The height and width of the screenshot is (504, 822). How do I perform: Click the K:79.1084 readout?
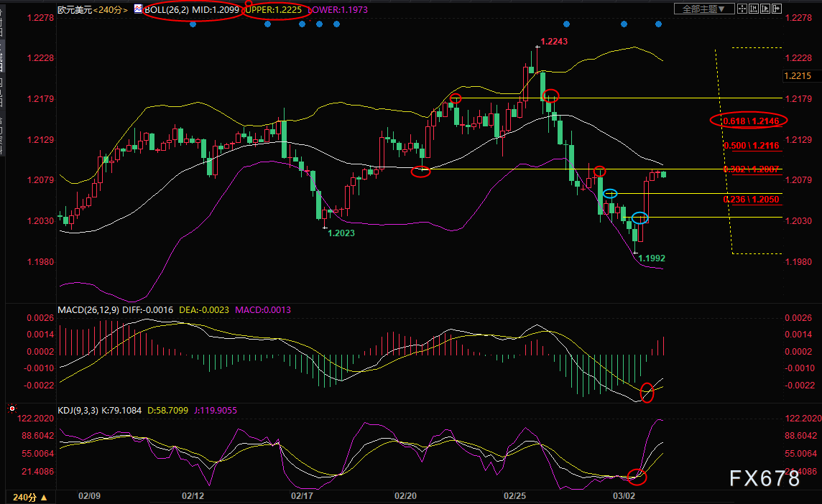point(121,411)
